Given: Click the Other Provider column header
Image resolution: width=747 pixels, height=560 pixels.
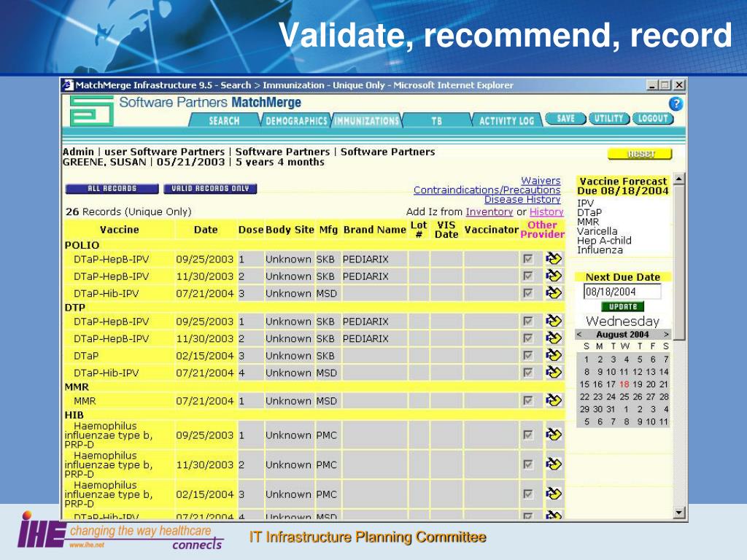Looking at the screenshot, I should click(542, 230).
